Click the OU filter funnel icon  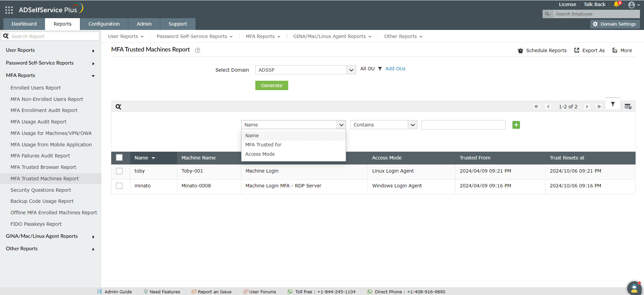[380, 69]
